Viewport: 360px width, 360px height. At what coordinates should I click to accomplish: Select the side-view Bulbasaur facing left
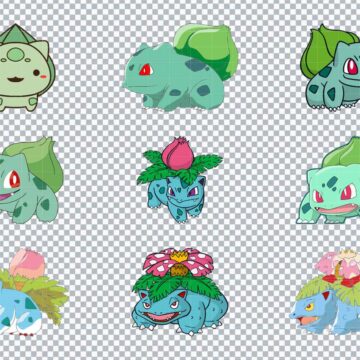[180, 67]
